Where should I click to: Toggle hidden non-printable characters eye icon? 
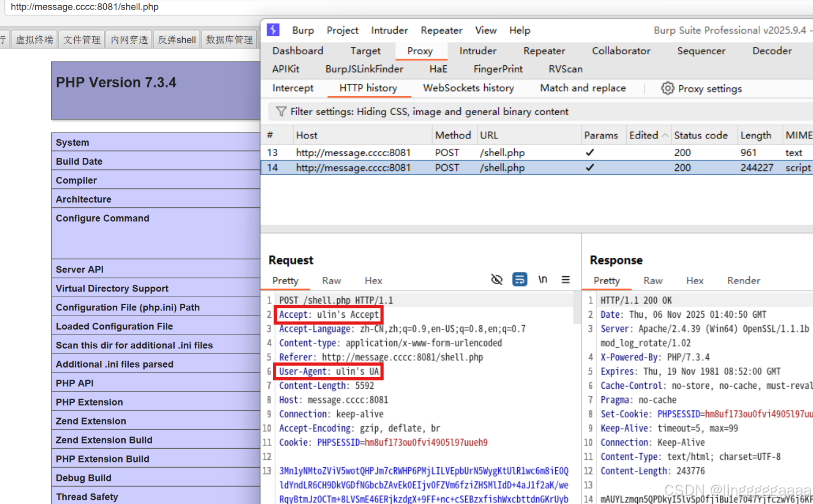pyautogui.click(x=497, y=279)
